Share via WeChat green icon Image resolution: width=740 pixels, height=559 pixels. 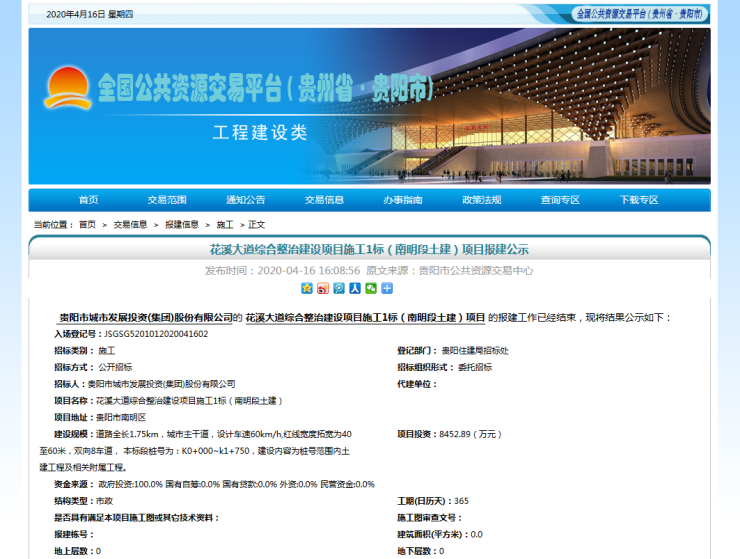(x=371, y=288)
